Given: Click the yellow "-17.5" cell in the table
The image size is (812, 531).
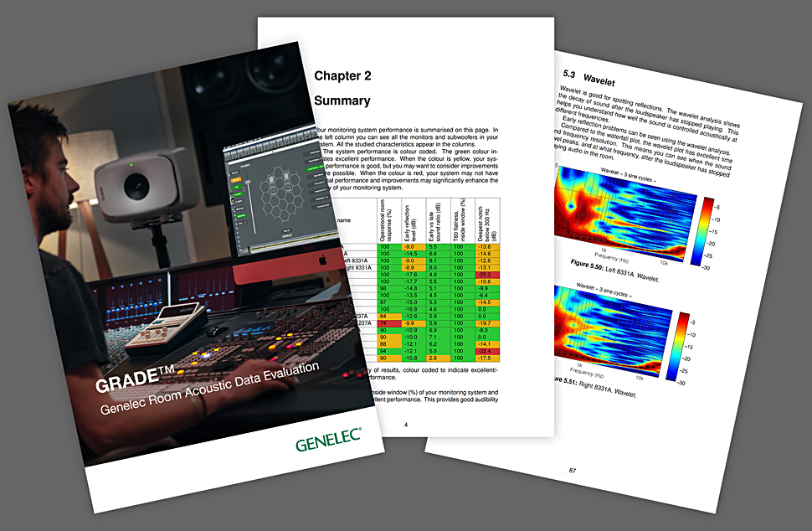Looking at the screenshot, I should 487,358.
